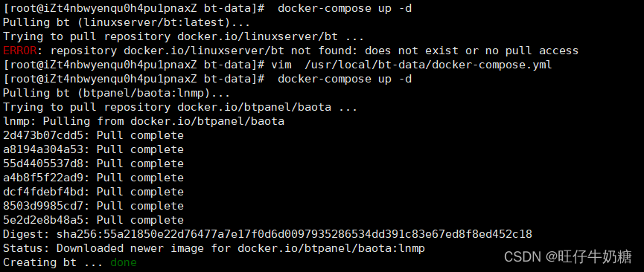644x272 pixels.
Task: Click layer ID 5e2d2e8b48a5
Action: tap(43, 220)
